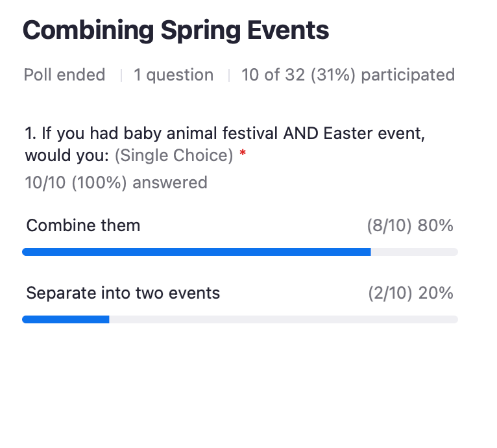Click the "Combining Spring Events" poll title
The width and height of the screenshot is (497, 448).
[x=176, y=31]
